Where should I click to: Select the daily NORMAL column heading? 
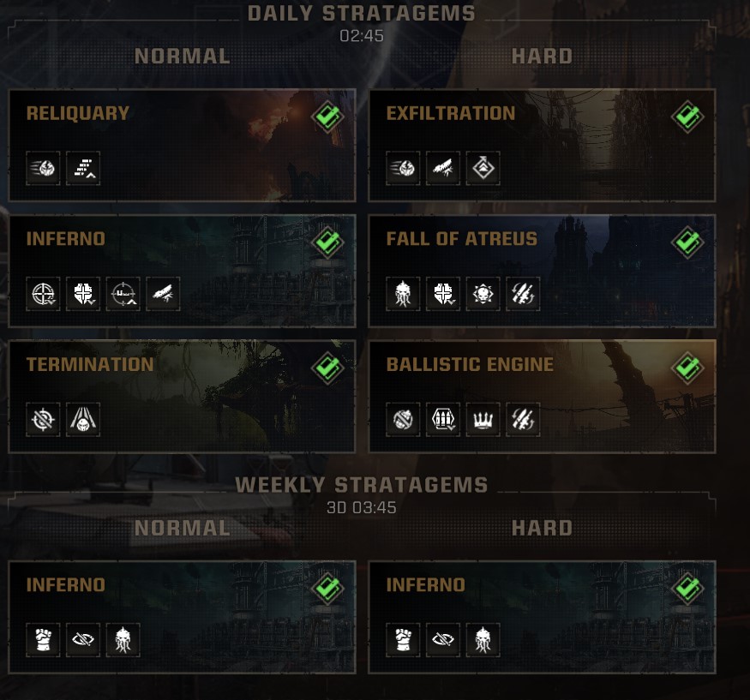pyautogui.click(x=182, y=57)
